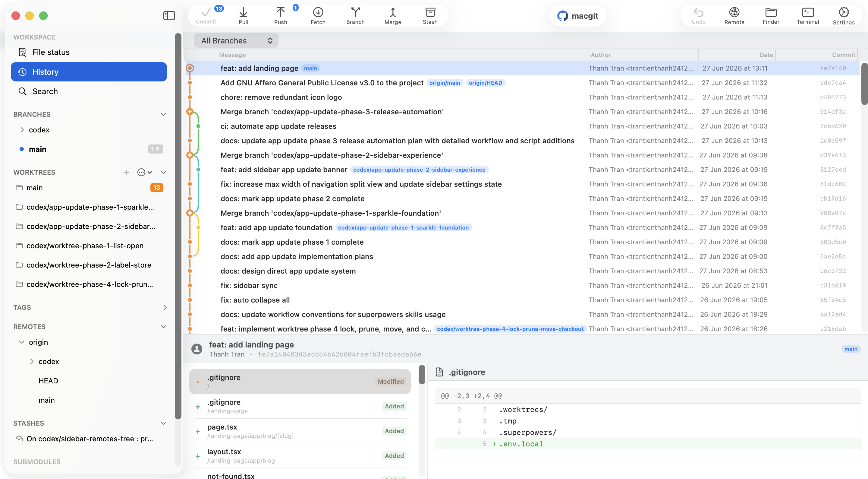Open worktrees more-options ellipsis menu
Screen dimensions: 868x479
pos(145,172)
